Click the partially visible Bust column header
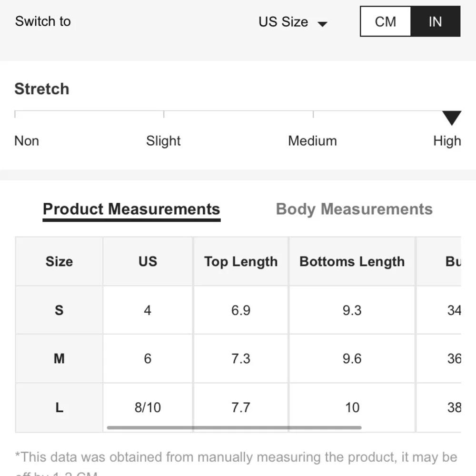 click(x=452, y=261)
